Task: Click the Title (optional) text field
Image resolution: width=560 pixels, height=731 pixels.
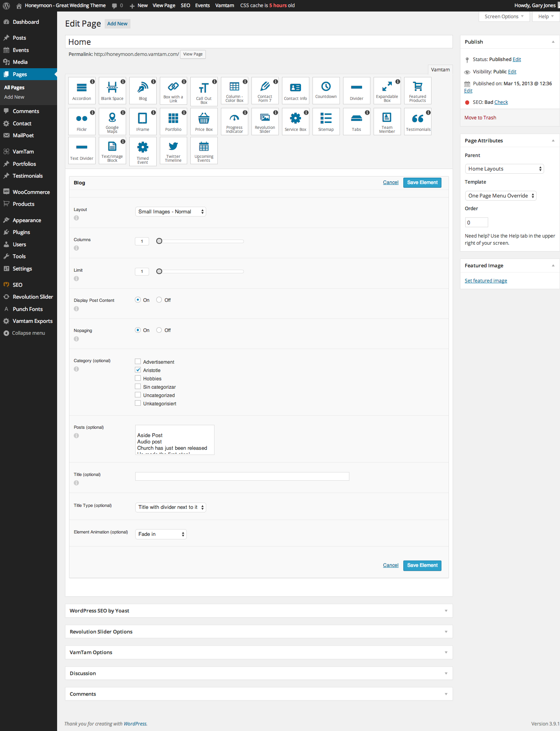Action: [x=242, y=476]
